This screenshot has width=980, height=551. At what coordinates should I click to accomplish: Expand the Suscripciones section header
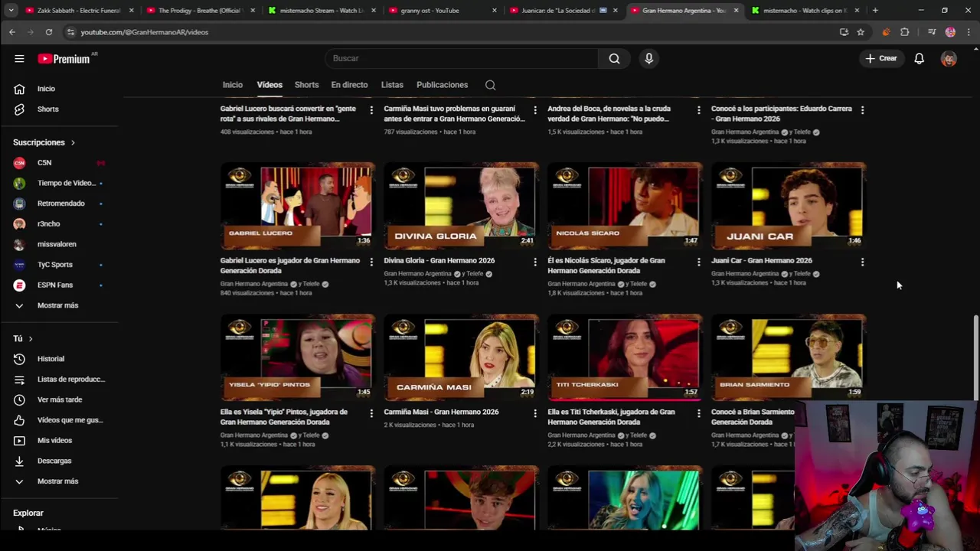(44, 142)
